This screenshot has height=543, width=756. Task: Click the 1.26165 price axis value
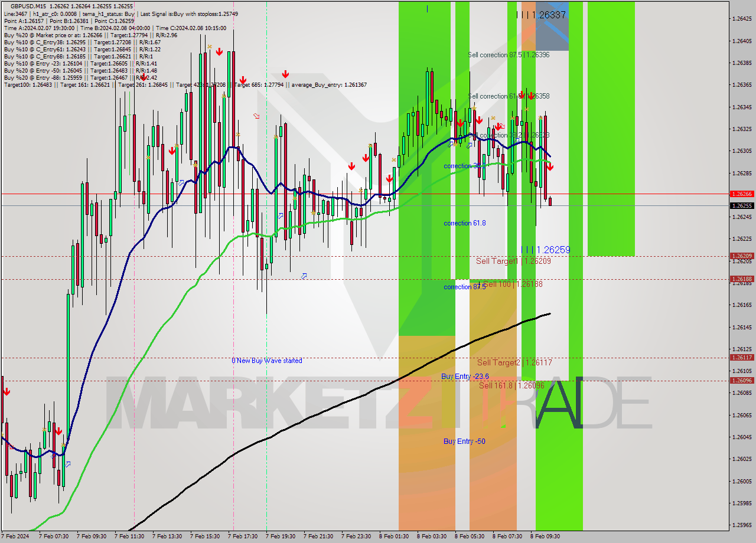[x=741, y=305]
